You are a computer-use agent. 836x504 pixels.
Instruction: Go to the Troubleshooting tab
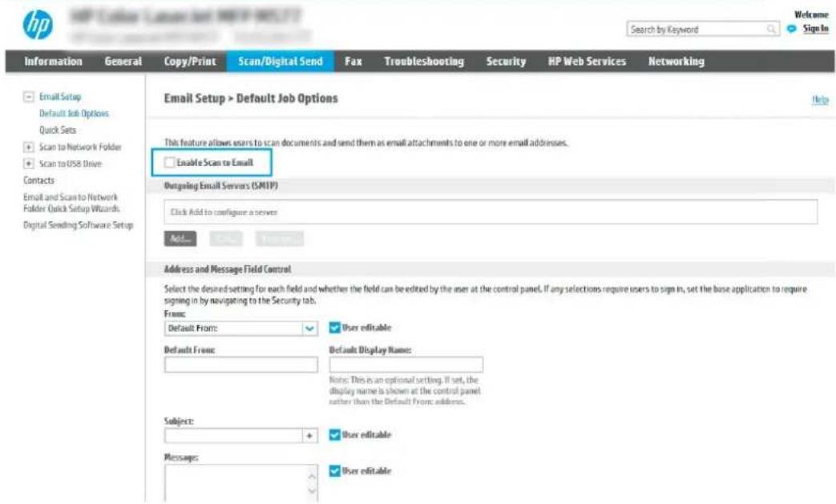[424, 61]
